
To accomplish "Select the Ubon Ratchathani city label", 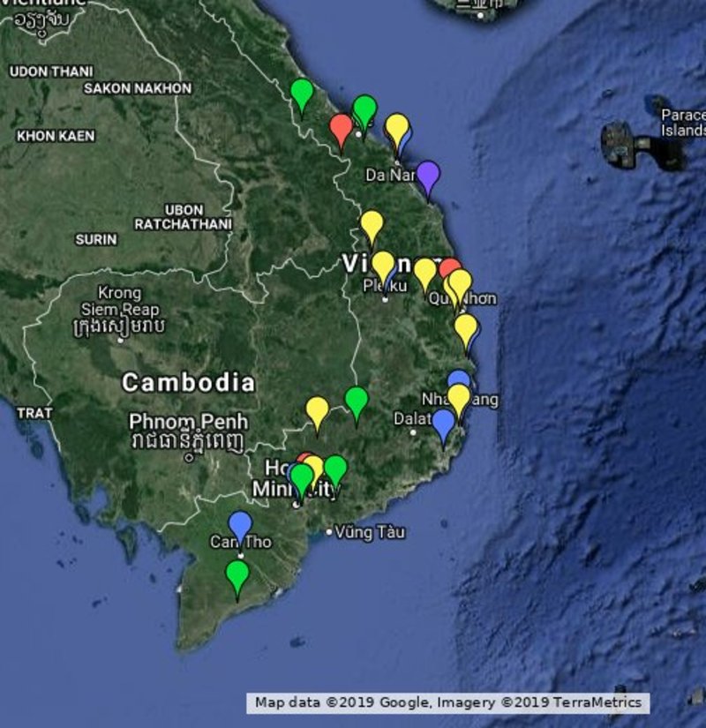I will click(184, 217).
